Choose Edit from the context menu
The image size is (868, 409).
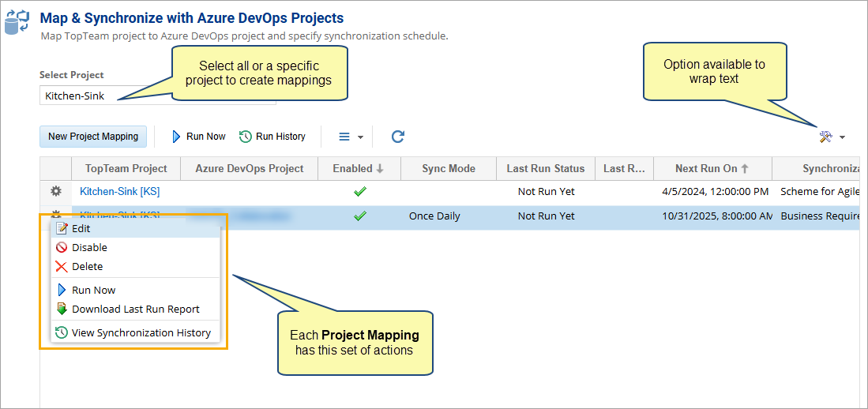click(81, 228)
